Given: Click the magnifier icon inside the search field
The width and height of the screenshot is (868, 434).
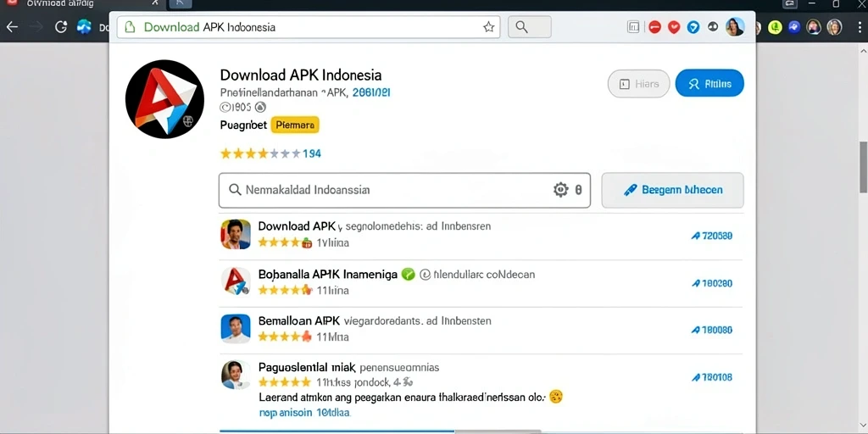Looking at the screenshot, I should click(x=235, y=190).
